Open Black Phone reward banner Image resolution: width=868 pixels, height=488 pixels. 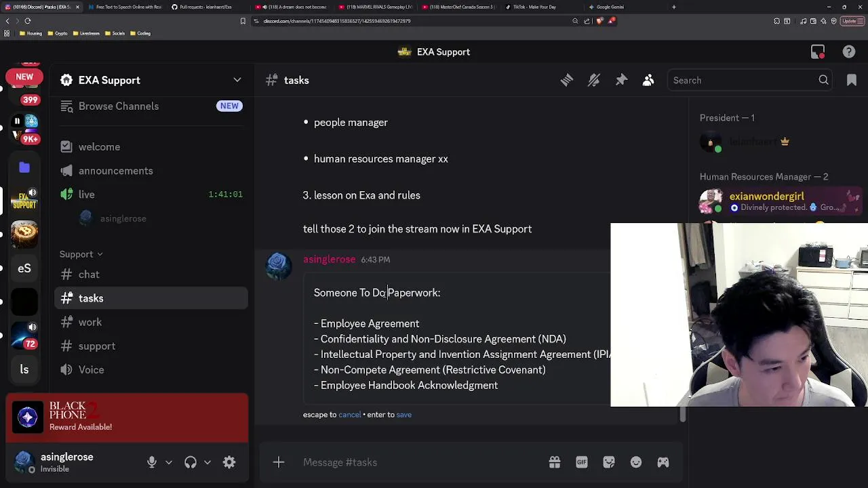click(127, 418)
